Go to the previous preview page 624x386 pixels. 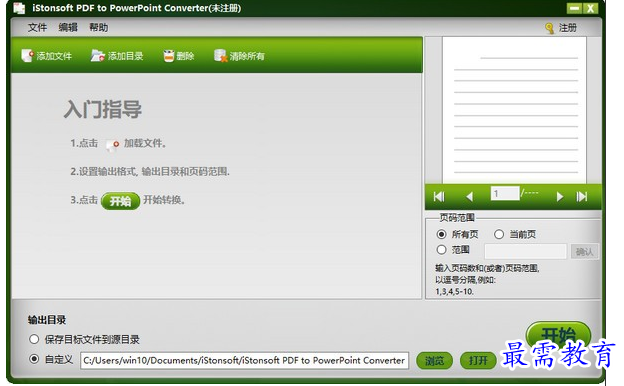470,196
